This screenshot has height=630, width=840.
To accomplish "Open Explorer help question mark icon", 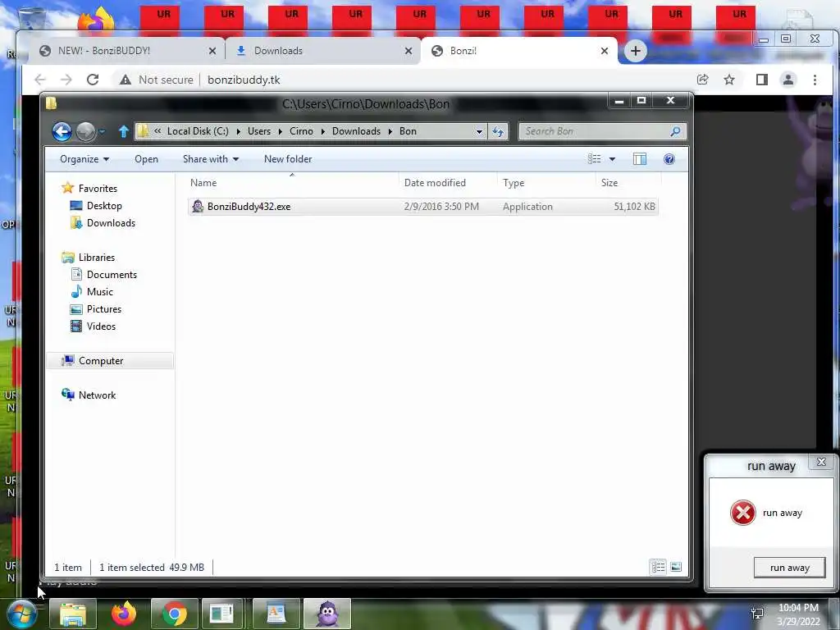I will [x=669, y=159].
